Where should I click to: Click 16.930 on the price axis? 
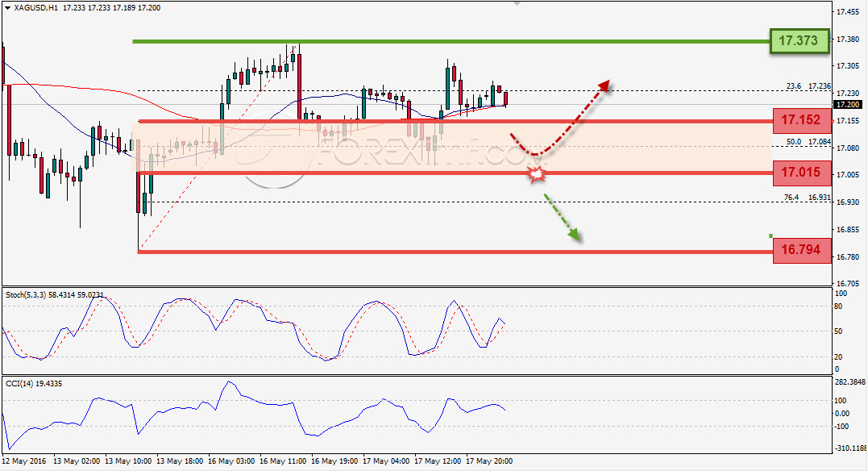pos(848,202)
